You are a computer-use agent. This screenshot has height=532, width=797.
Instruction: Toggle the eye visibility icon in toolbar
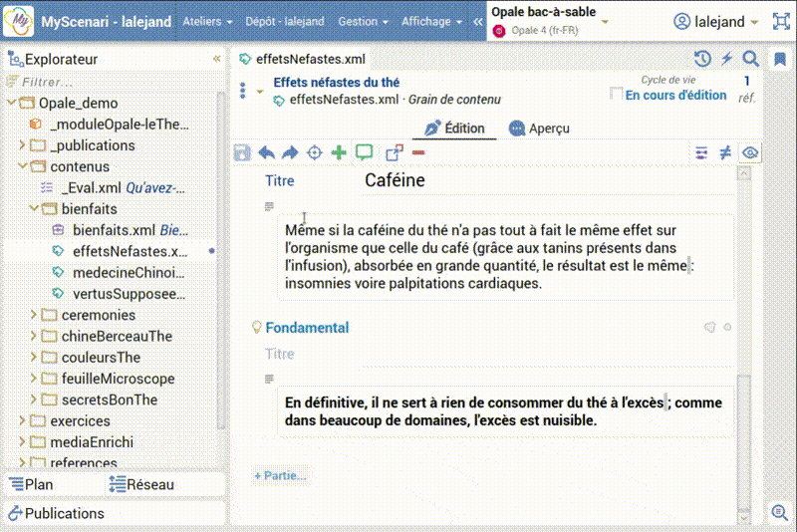pos(750,152)
